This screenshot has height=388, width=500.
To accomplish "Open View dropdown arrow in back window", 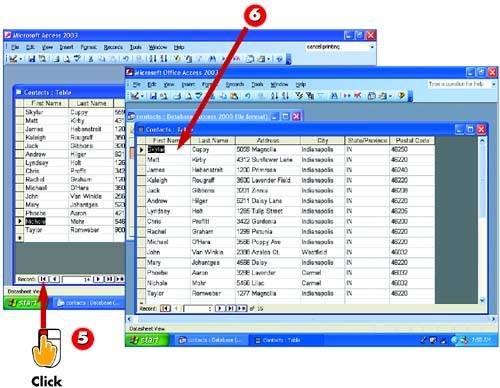I will (x=21, y=59).
